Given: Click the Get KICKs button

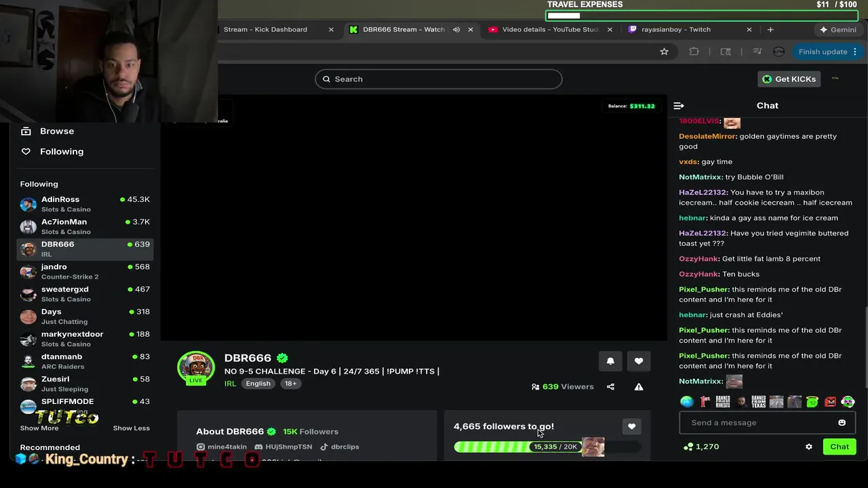Looking at the screenshot, I should coord(789,79).
